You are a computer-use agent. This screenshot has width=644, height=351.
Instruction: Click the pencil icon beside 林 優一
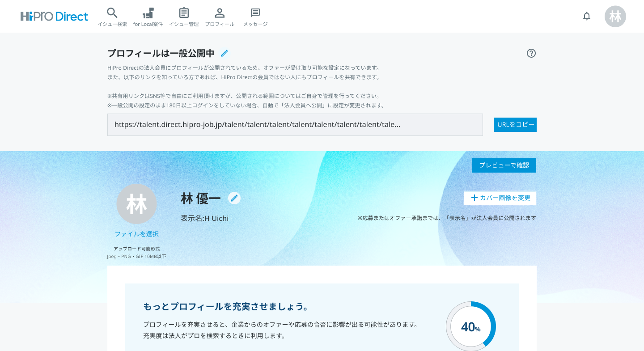pos(234,198)
